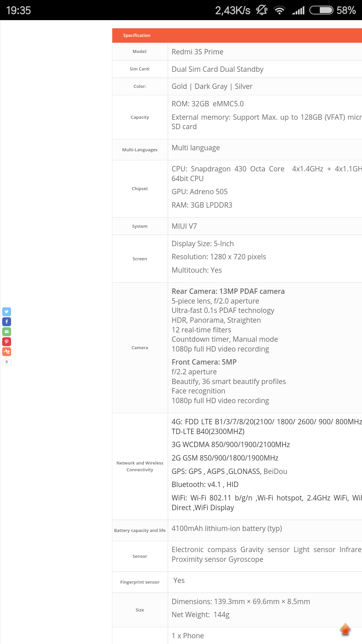The height and width of the screenshot is (644, 362).
Task: Tap the share counter showing 0
Action: point(7,362)
